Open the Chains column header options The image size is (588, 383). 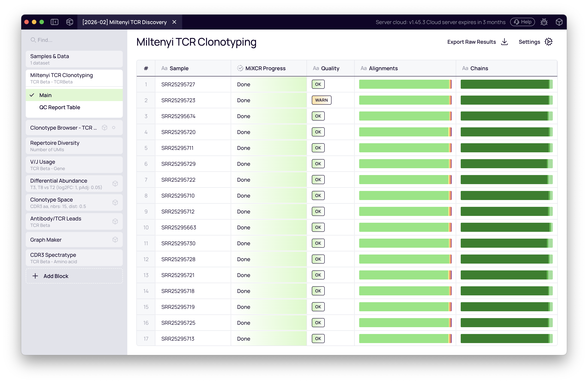click(465, 68)
